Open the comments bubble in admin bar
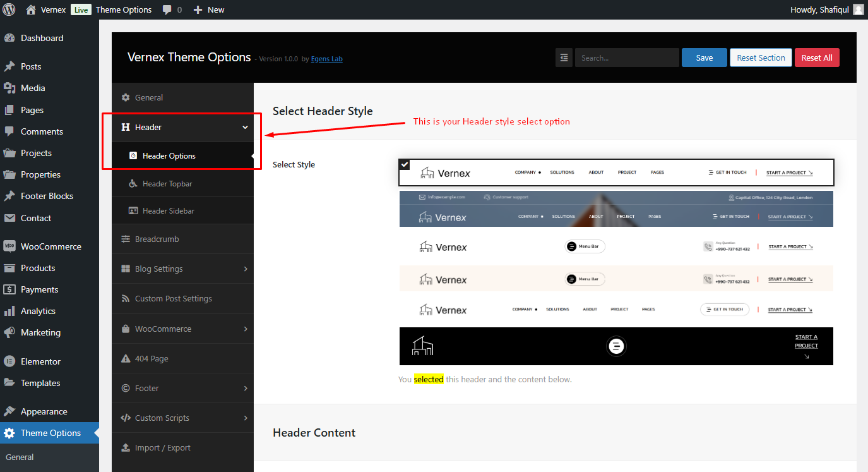Screen dimensions: 868x472 167,10
